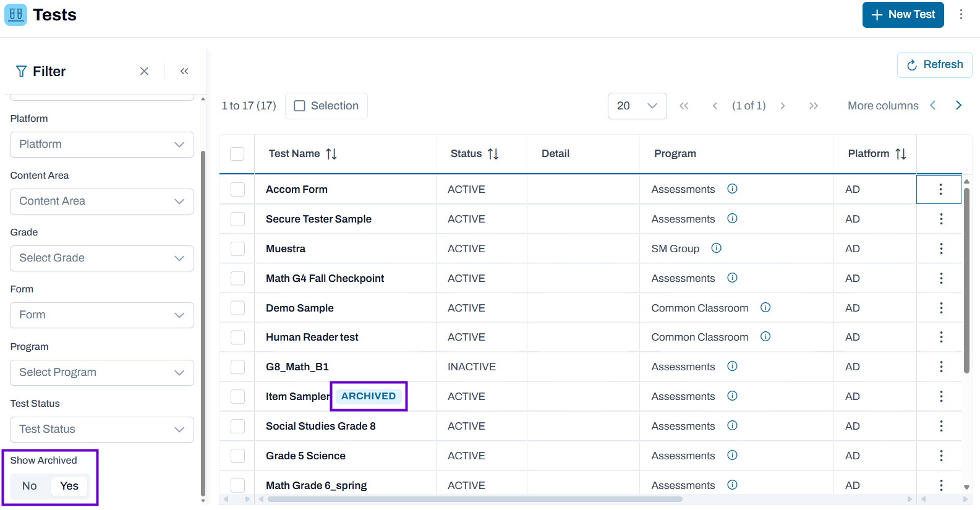Go to previous page of results
980x510 pixels.
click(x=715, y=106)
